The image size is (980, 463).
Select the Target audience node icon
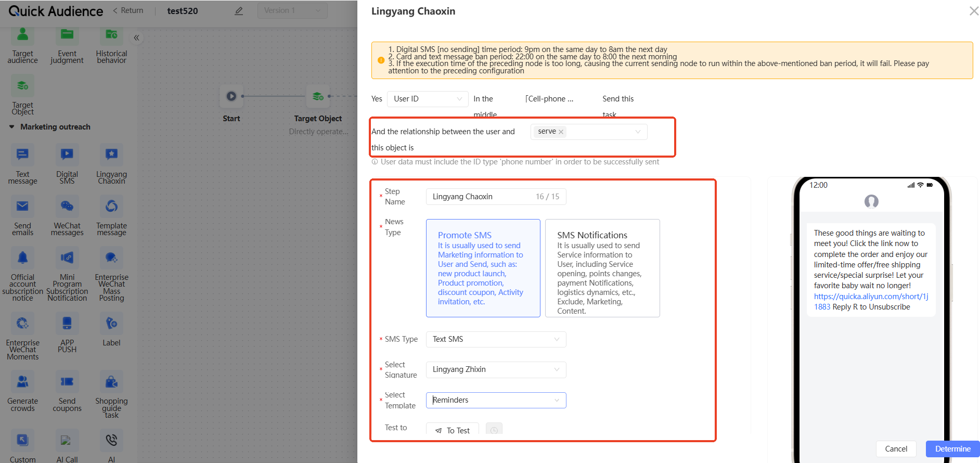[22, 35]
